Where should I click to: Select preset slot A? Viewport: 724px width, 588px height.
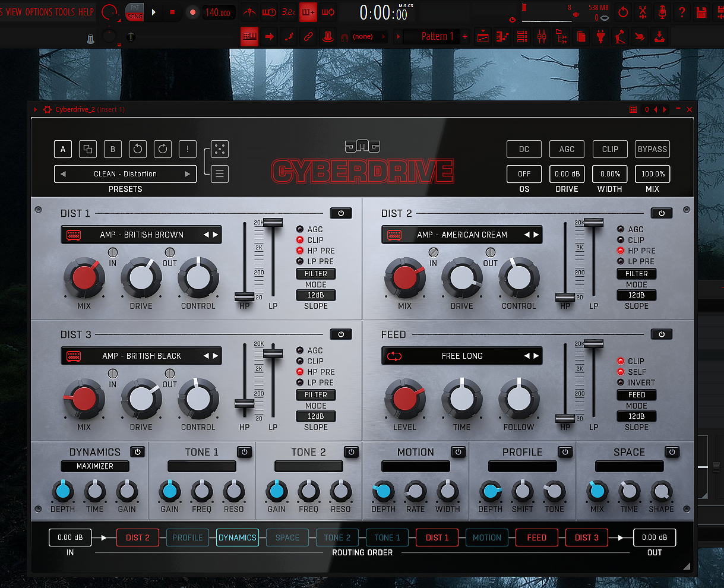[63, 149]
